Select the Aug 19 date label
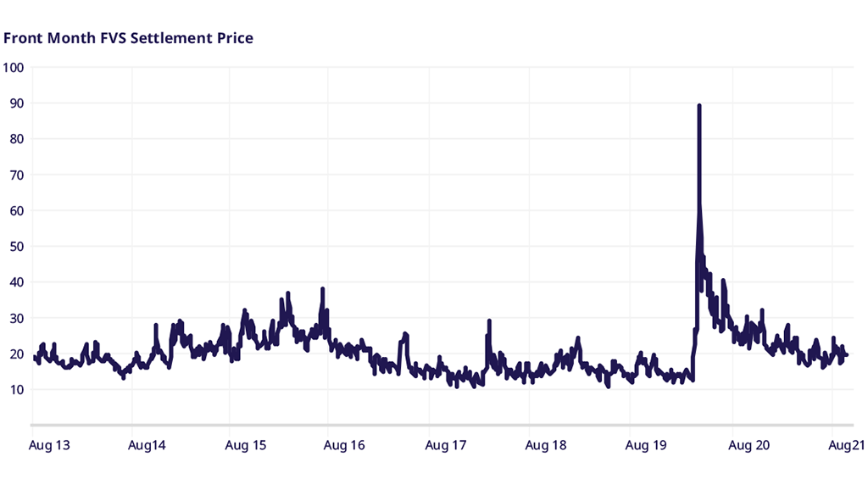Screen dimensions: 868x479 (x=647, y=444)
